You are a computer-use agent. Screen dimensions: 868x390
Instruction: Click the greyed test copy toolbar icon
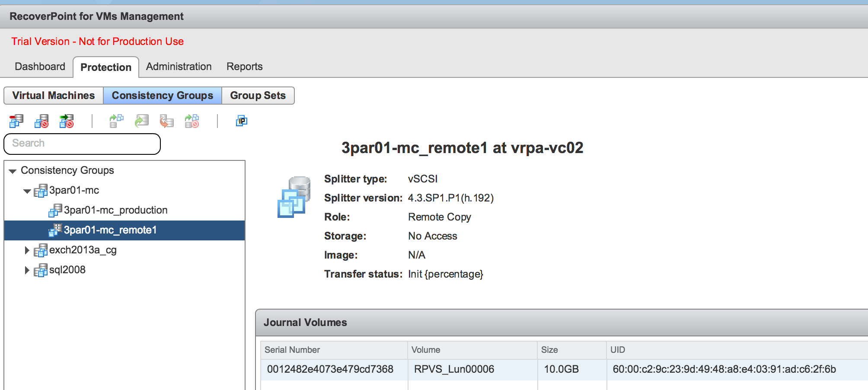point(116,121)
